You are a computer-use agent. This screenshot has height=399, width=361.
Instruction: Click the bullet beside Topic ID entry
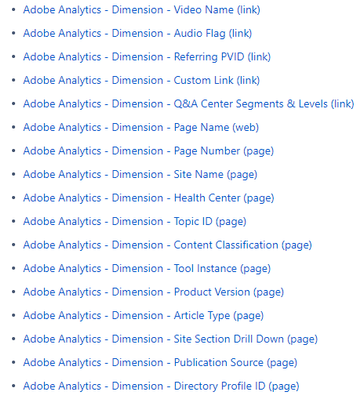13,222
